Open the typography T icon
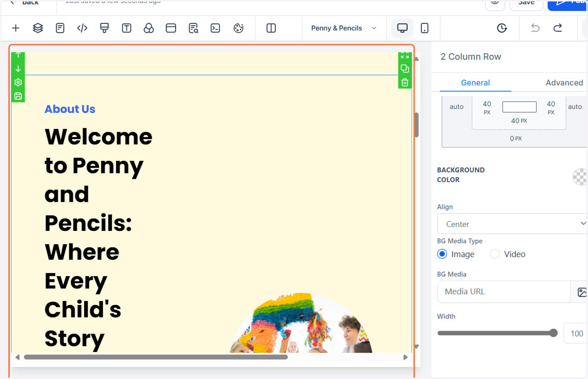588x379 pixels. [126, 28]
